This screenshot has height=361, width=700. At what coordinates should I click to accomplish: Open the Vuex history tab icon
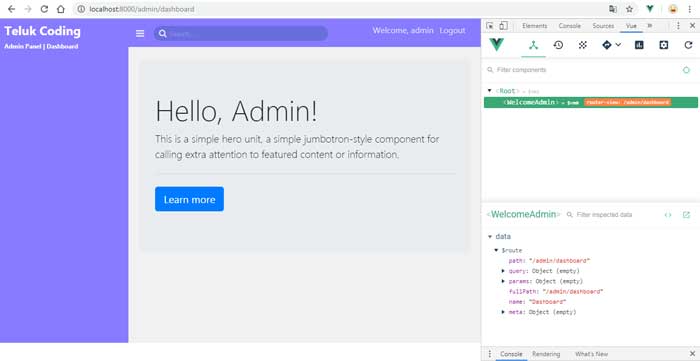coord(558,45)
